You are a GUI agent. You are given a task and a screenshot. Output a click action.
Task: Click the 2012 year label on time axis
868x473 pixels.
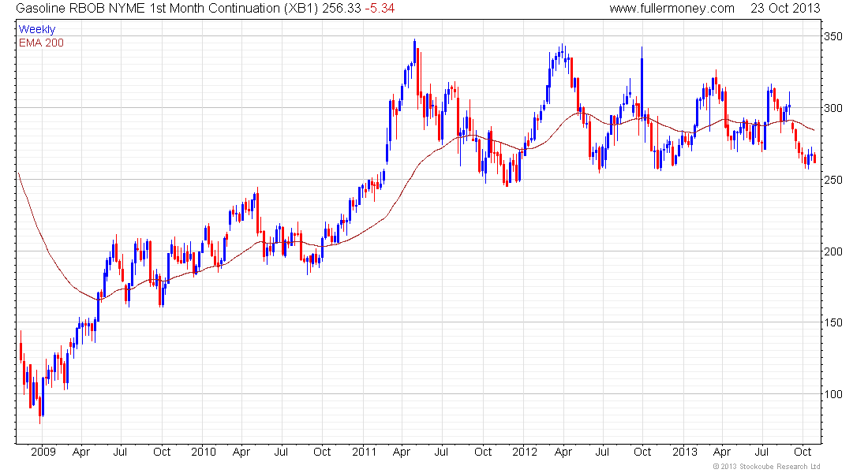pos(525,452)
